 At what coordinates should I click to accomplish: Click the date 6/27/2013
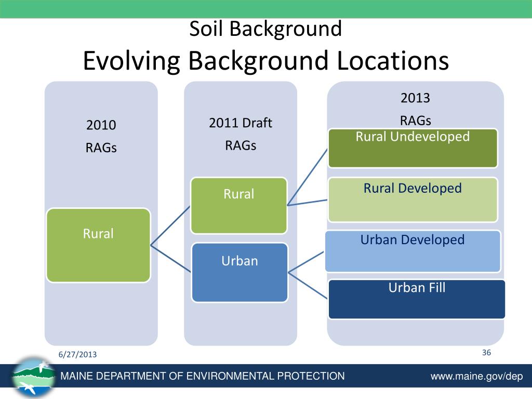[78, 354]
